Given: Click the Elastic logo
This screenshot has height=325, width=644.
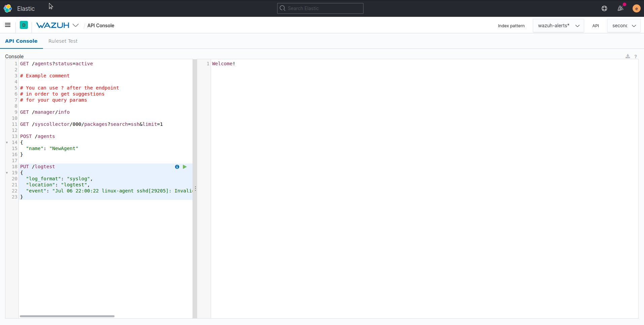Looking at the screenshot, I should tap(7, 8).
